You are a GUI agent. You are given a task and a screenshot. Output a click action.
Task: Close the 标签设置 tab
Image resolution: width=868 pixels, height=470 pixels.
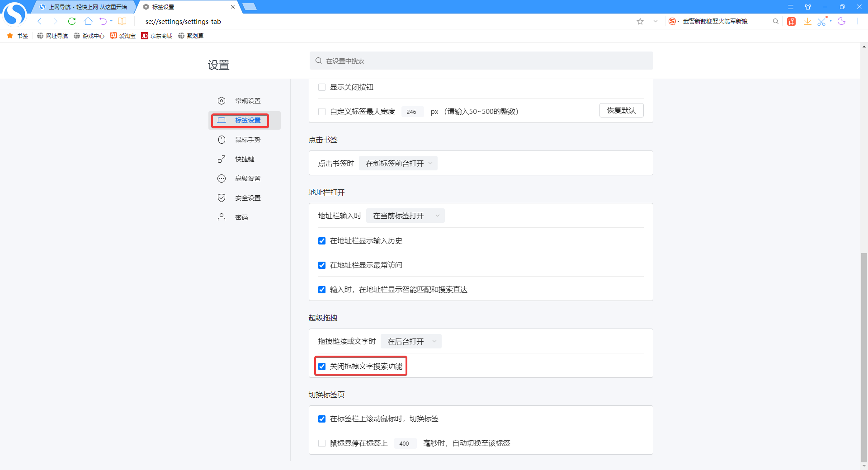click(x=233, y=7)
